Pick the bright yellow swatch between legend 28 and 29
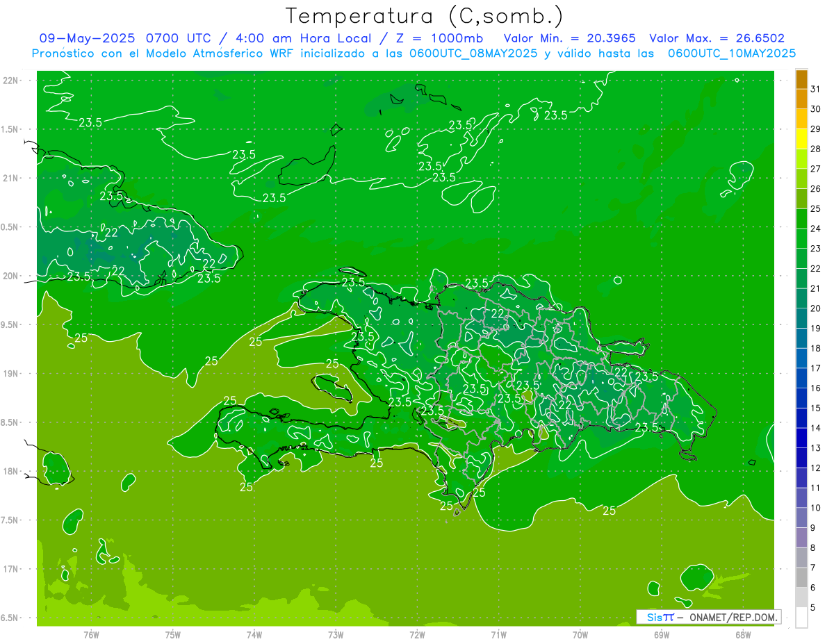 point(802,139)
